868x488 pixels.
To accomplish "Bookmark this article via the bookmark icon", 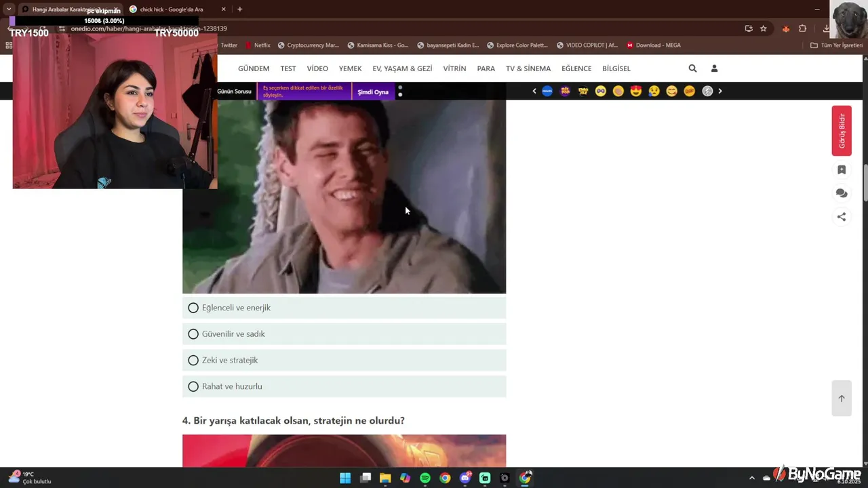I will [842, 170].
